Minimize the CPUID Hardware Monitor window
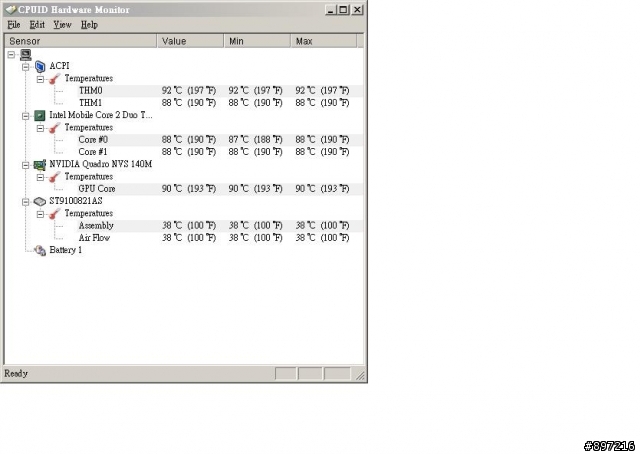The image size is (640, 454). 331,10
